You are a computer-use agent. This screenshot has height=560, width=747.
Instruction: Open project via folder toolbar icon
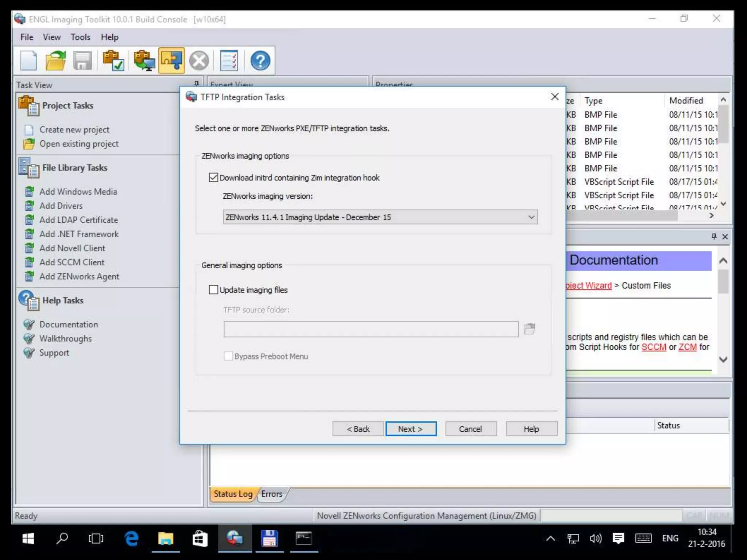coord(55,61)
